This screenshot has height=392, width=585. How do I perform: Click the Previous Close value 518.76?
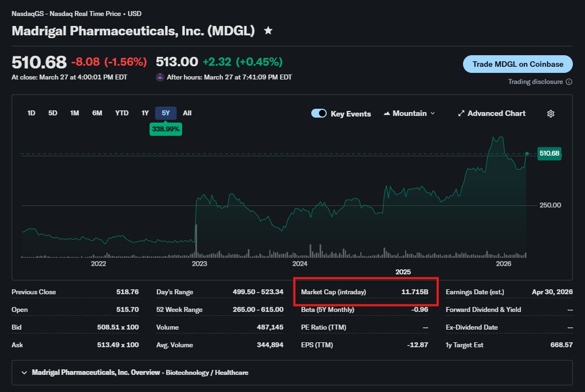[x=127, y=292]
